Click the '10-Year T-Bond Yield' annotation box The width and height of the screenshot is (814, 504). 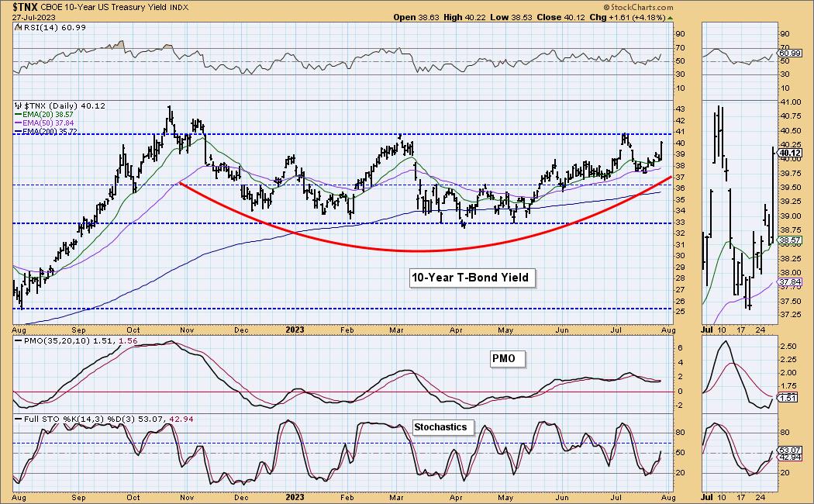(471, 278)
